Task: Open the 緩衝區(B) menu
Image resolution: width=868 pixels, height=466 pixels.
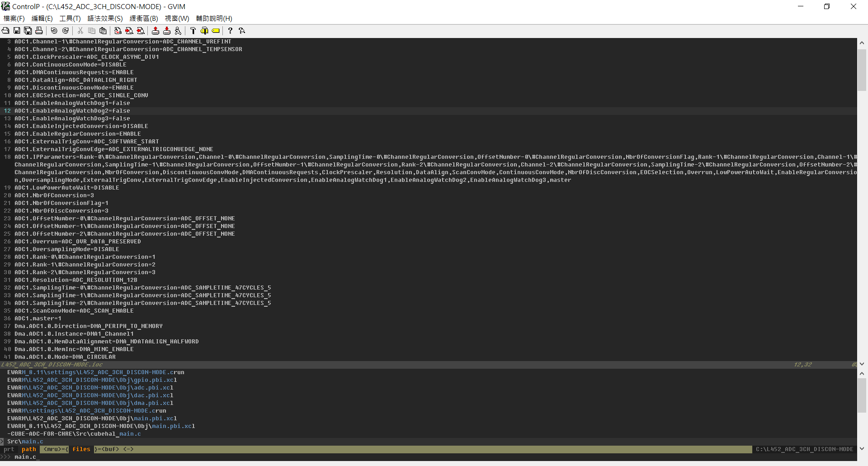Action: 144,19
